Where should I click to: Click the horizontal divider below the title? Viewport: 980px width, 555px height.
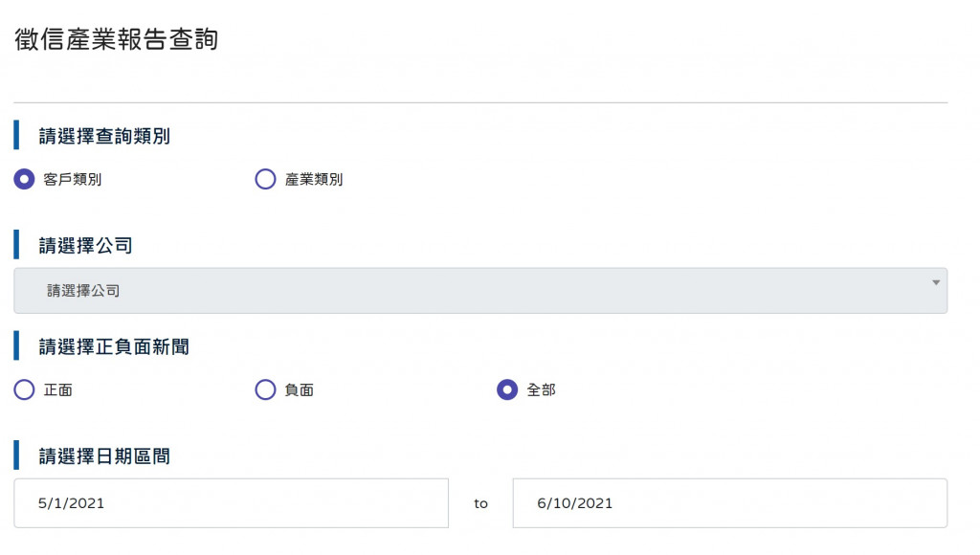[x=480, y=102]
